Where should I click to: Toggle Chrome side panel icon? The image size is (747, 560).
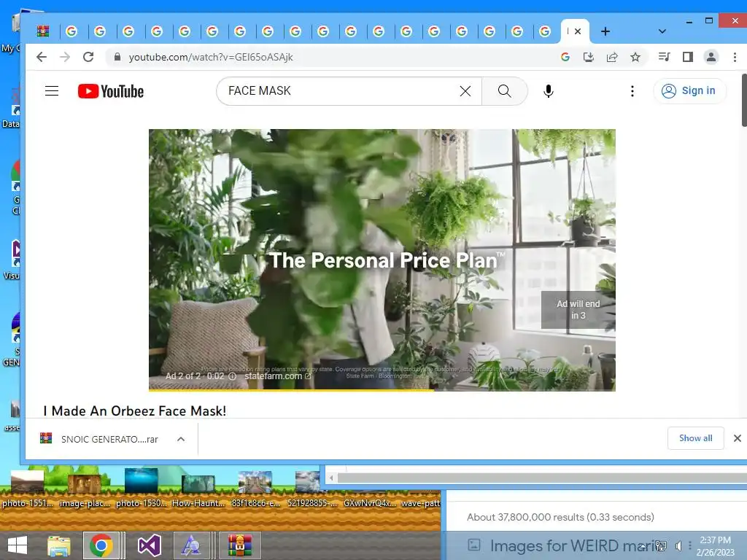[x=687, y=57]
